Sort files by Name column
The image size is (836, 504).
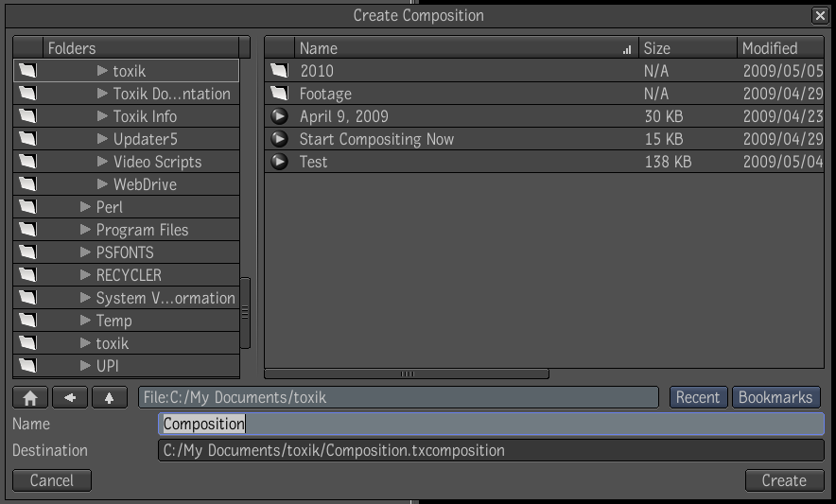pyautogui.click(x=466, y=48)
